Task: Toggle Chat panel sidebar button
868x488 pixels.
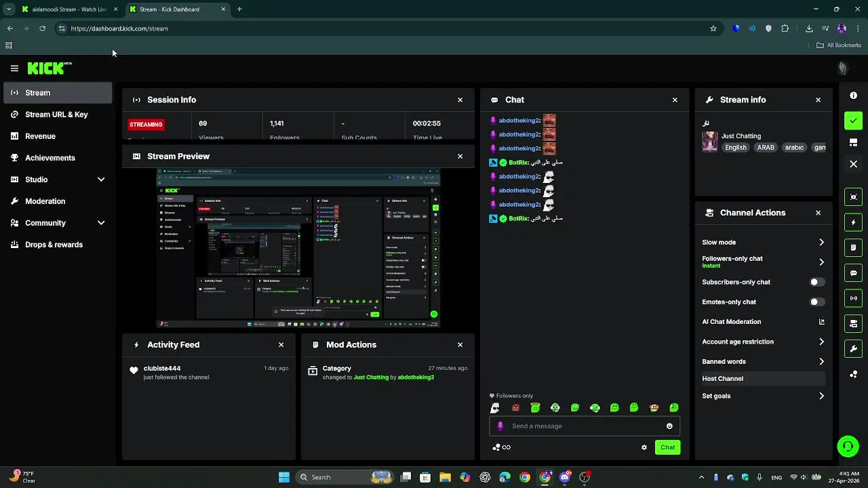Action: coord(853,273)
